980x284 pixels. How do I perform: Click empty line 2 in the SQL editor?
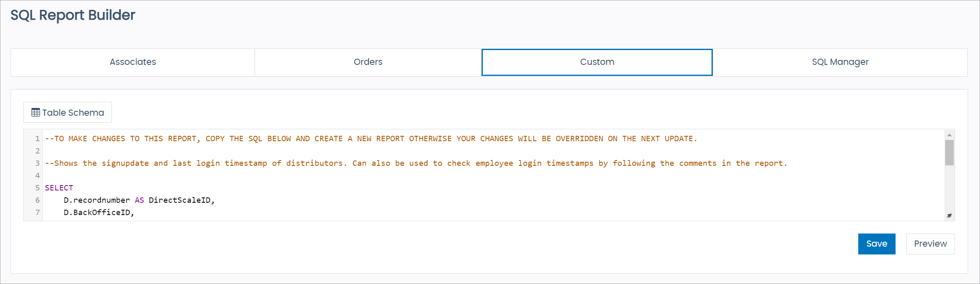click(x=493, y=151)
